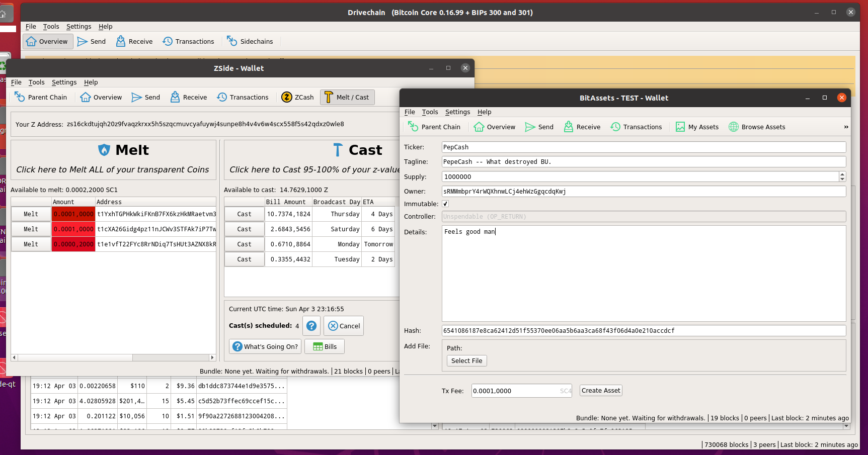Click Receive in Drivechain toolbar
Viewport: 868px width, 455px height.
(134, 41)
